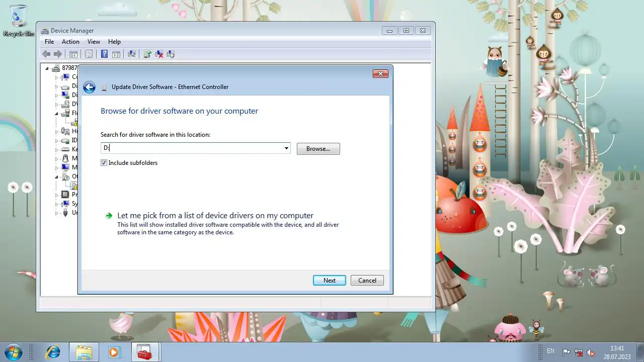Select the Keyboards icon in the device tree
Viewport: 644px width, 362px height.
click(x=65, y=149)
